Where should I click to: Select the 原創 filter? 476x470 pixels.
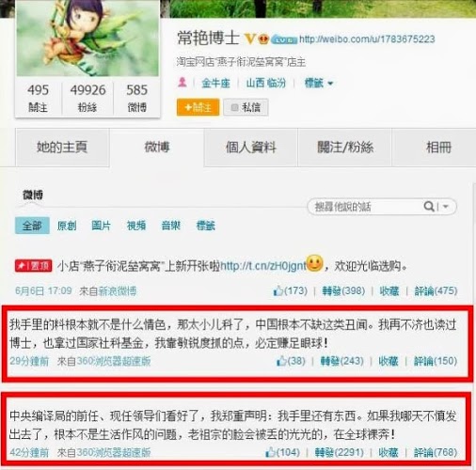point(67,226)
